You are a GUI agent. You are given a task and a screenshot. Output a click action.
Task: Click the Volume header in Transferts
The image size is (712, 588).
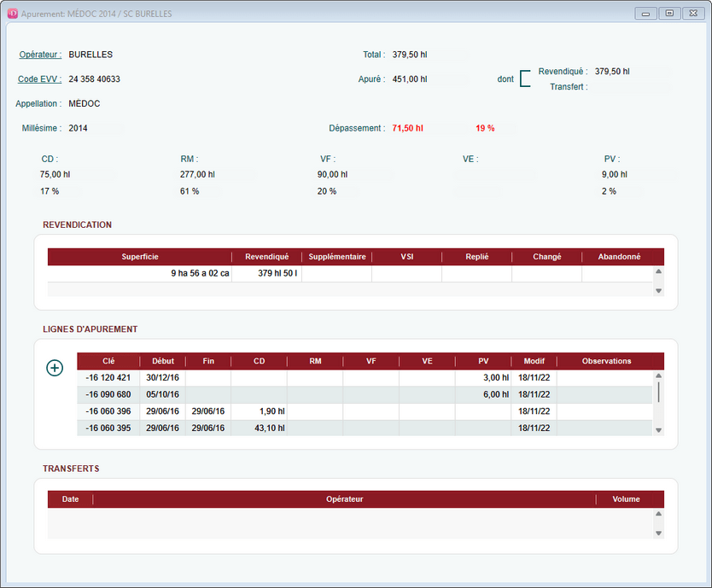click(x=626, y=499)
